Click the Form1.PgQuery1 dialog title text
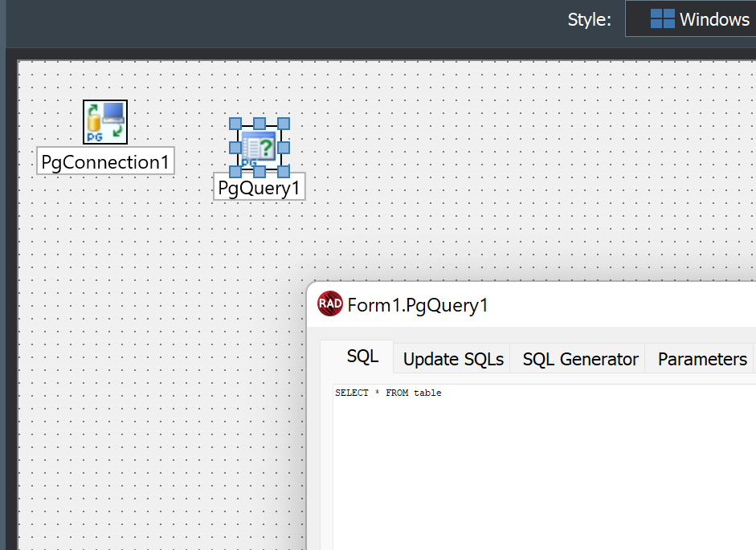756x550 pixels. (x=417, y=305)
